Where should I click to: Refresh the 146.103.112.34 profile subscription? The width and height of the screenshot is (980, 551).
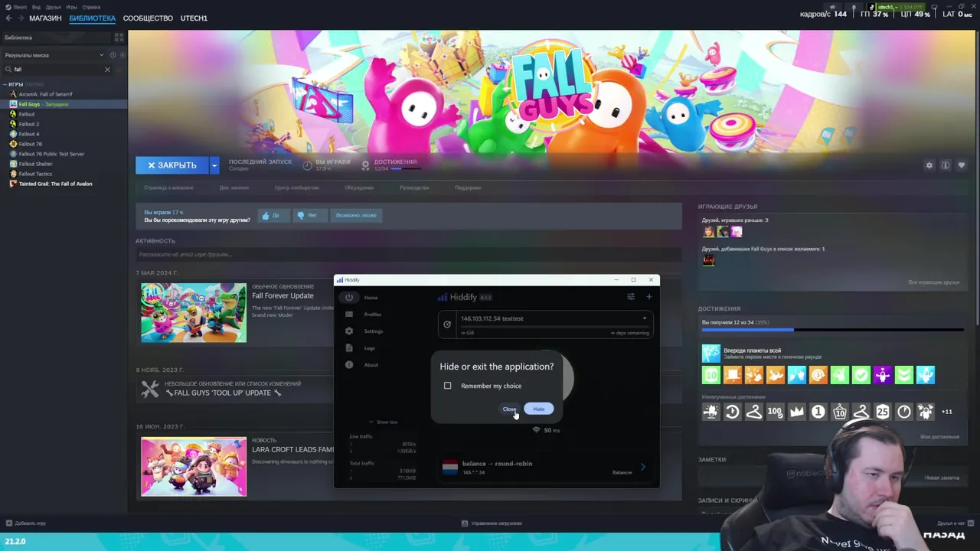(x=447, y=324)
